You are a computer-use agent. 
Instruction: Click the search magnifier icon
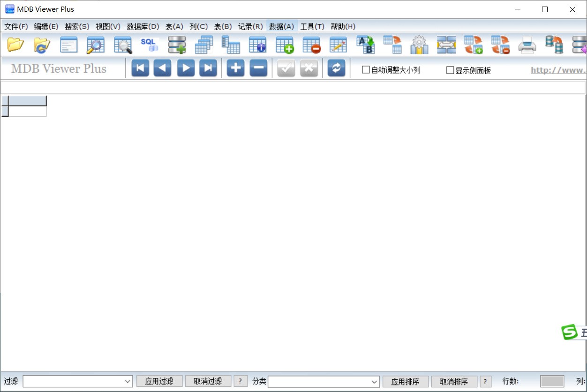[x=96, y=45]
